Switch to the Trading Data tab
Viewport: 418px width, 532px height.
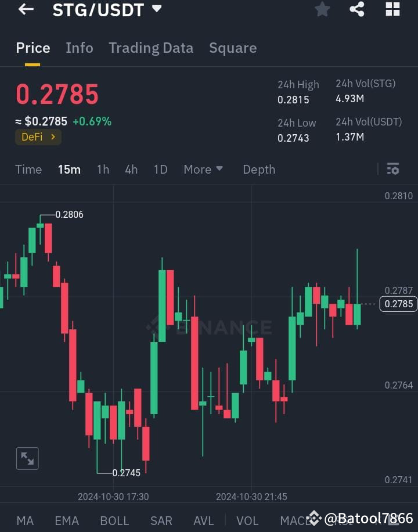tap(151, 48)
